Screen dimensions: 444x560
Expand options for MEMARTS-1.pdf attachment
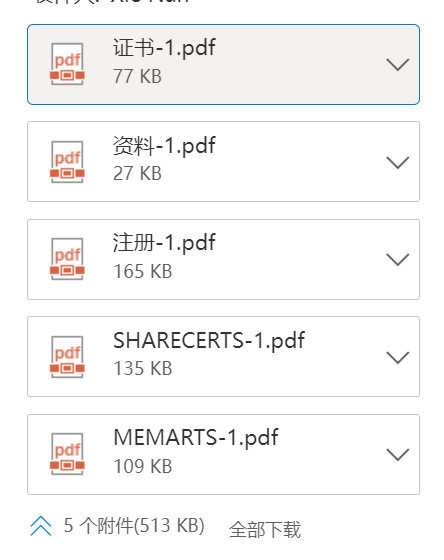pos(398,455)
